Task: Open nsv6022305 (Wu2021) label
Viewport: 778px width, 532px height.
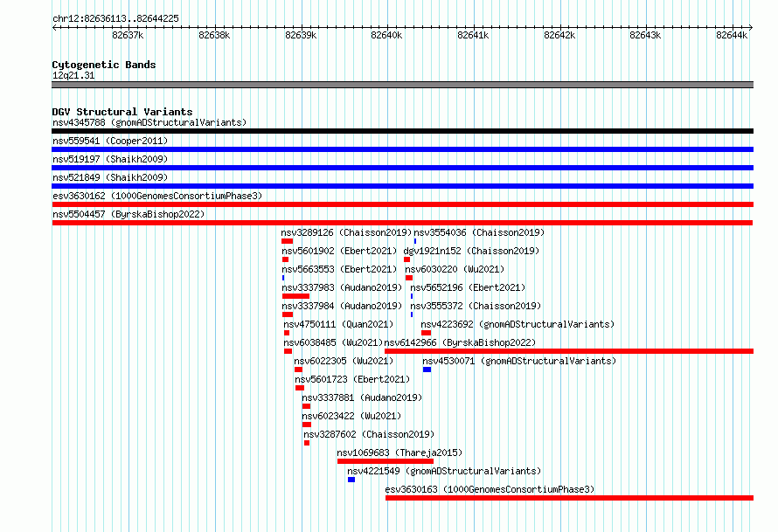Action: [344, 361]
